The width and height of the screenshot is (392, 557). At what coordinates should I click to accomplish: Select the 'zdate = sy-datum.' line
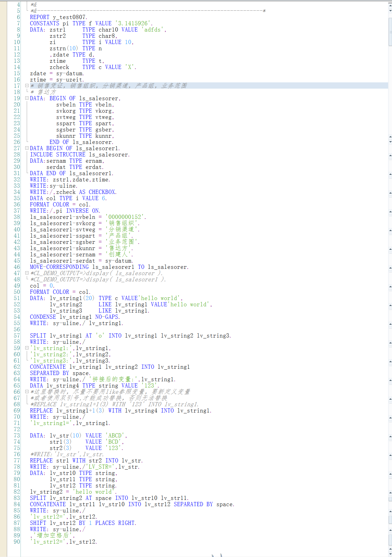(57, 73)
